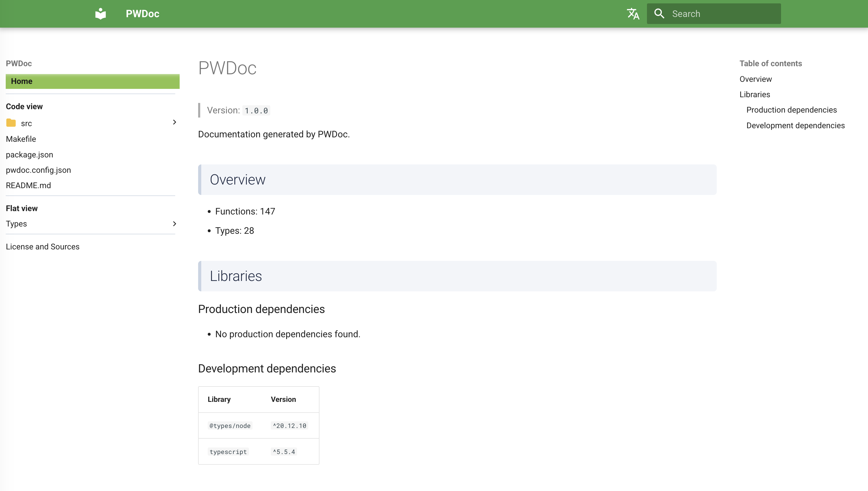Open Production dependencies from table of contents

[x=791, y=110]
